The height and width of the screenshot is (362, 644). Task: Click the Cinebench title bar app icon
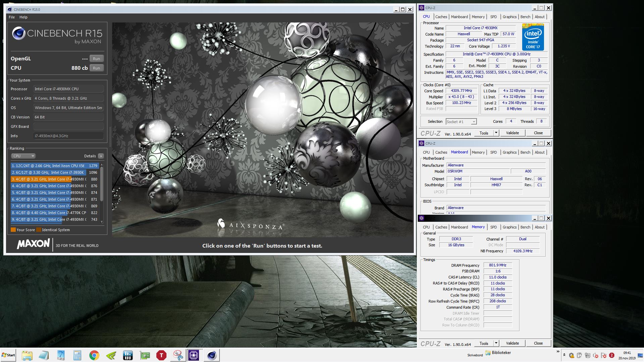point(10,9)
